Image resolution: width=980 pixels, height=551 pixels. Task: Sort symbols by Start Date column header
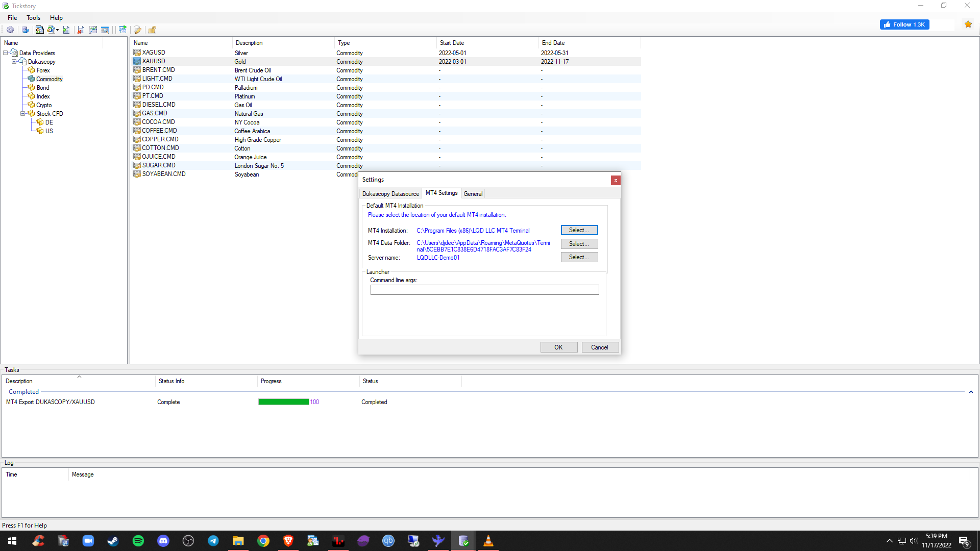(x=487, y=43)
